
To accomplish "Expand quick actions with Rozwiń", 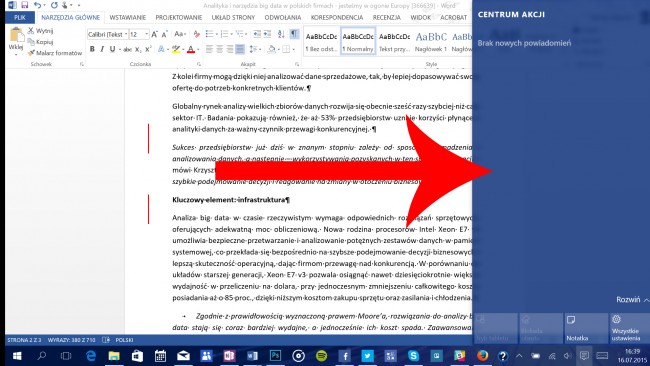I will (x=632, y=300).
